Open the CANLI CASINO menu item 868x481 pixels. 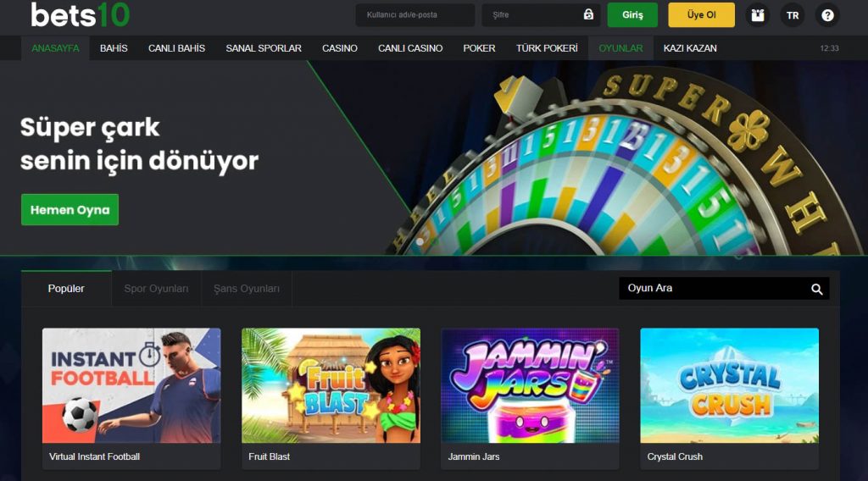coord(410,48)
